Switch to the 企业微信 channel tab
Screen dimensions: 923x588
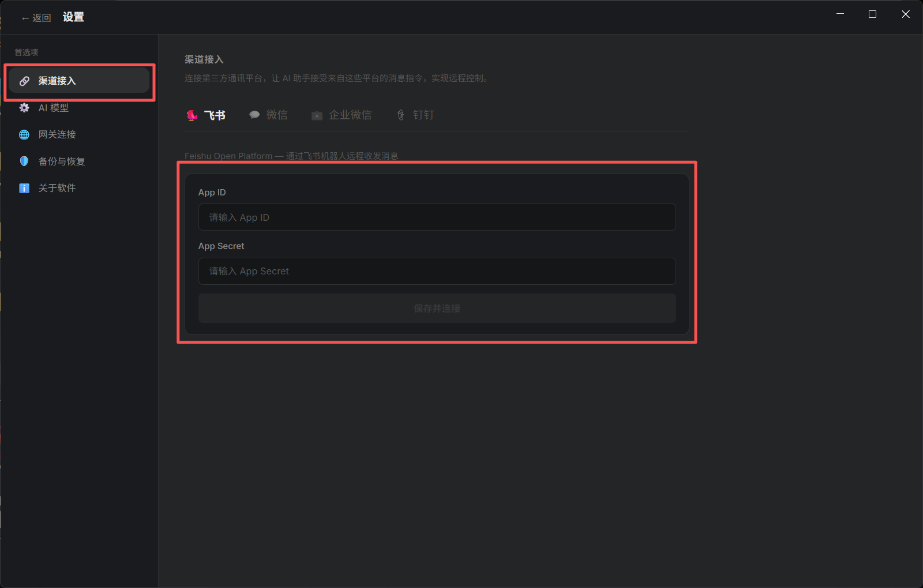342,115
